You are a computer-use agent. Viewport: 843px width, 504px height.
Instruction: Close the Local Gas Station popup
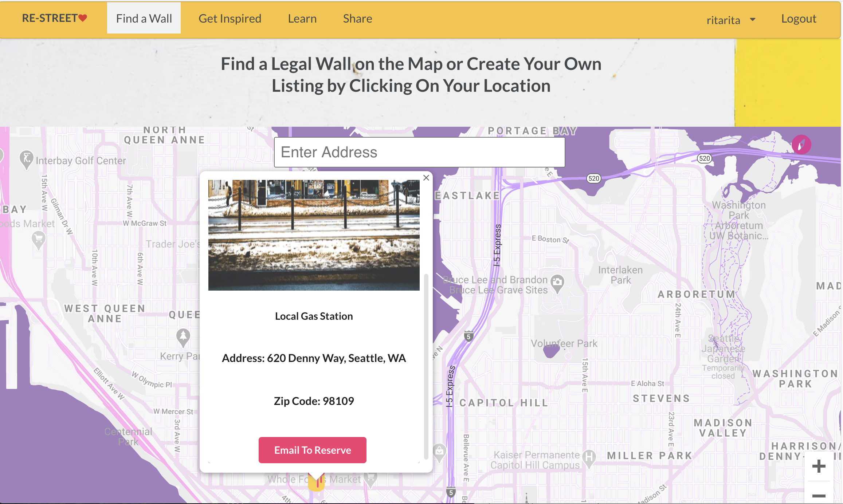pyautogui.click(x=426, y=178)
